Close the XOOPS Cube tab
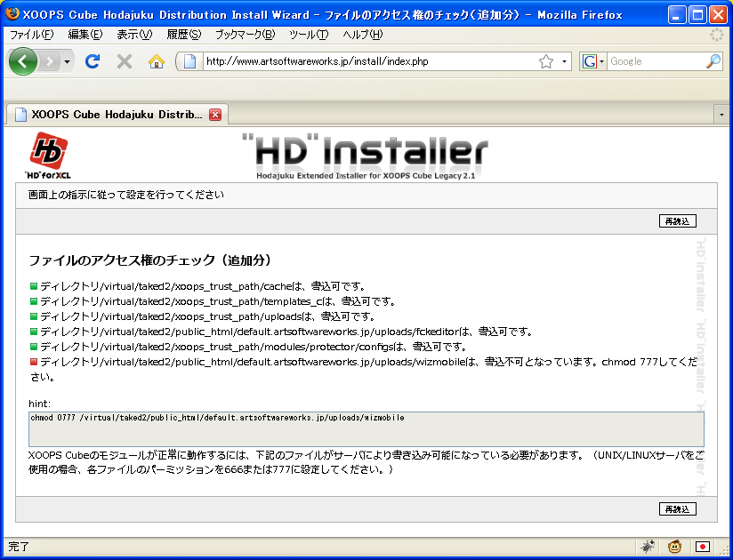Viewport: 733px width, 560px height. point(214,115)
